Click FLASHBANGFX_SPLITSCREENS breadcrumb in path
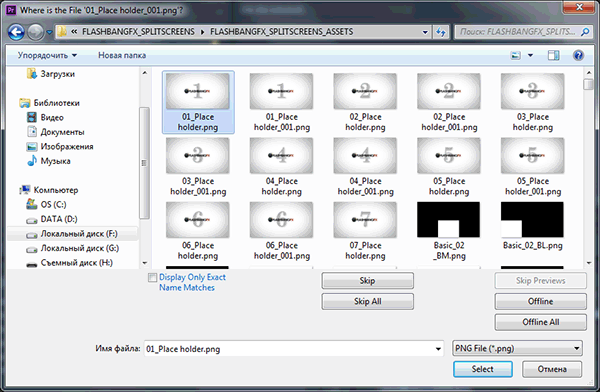600x392 pixels. coord(138,32)
